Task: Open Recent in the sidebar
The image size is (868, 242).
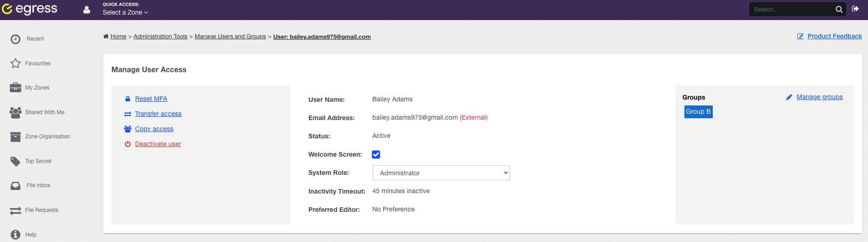Action: tap(35, 39)
